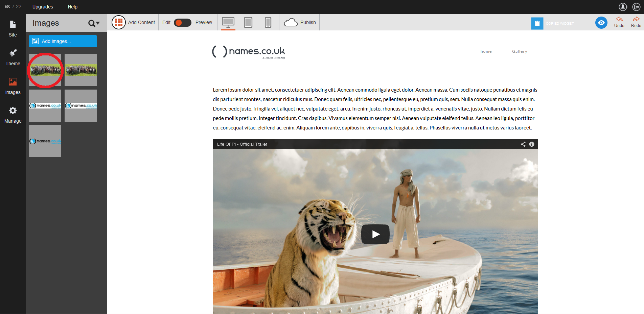Select the Images sidebar section
644x314 pixels.
click(x=13, y=86)
